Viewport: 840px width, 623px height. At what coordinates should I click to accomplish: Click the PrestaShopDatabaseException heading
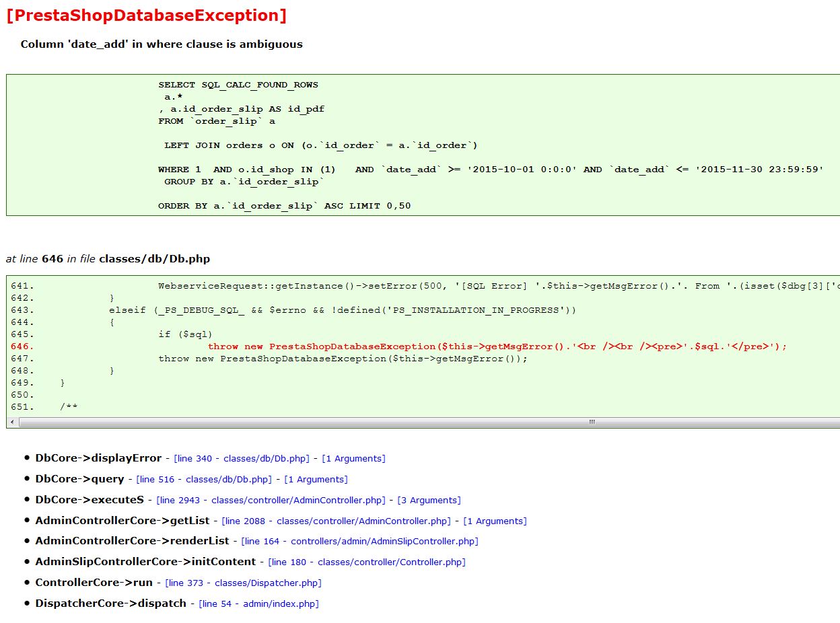point(146,15)
